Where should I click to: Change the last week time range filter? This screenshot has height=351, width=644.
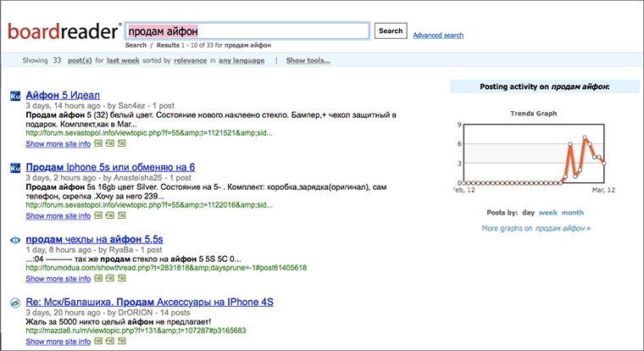(x=123, y=60)
